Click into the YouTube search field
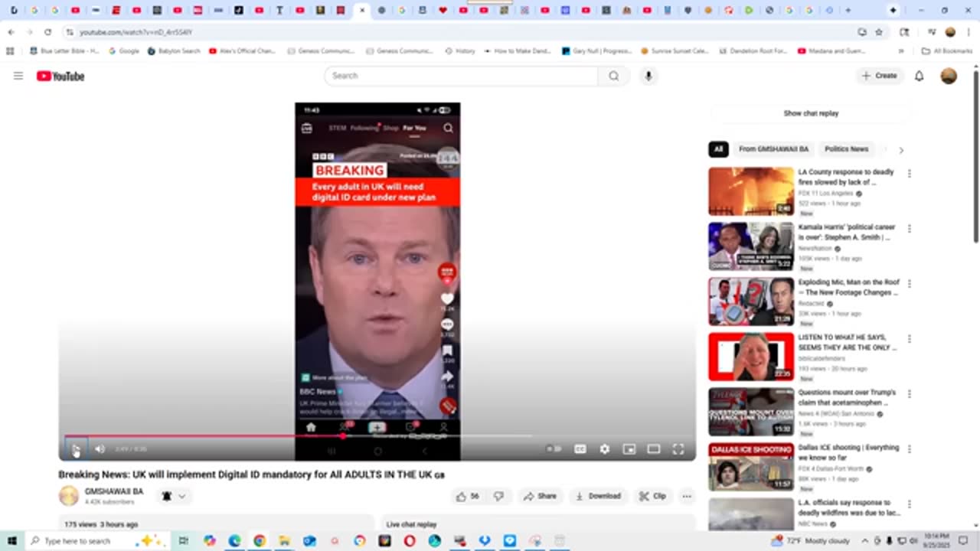 pos(461,76)
